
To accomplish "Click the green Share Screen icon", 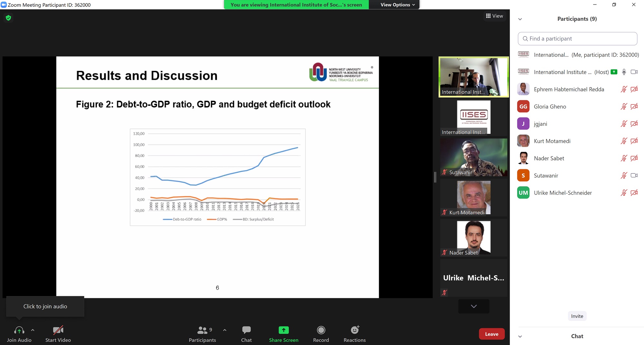I will coord(284,330).
